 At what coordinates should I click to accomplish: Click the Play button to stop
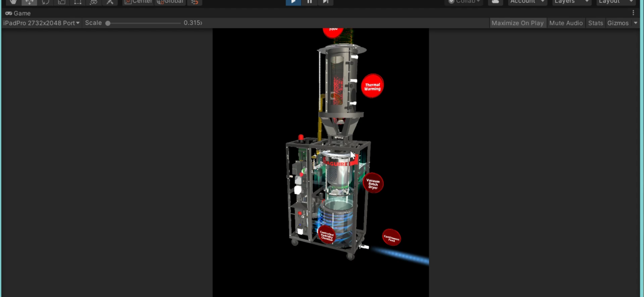293,2
